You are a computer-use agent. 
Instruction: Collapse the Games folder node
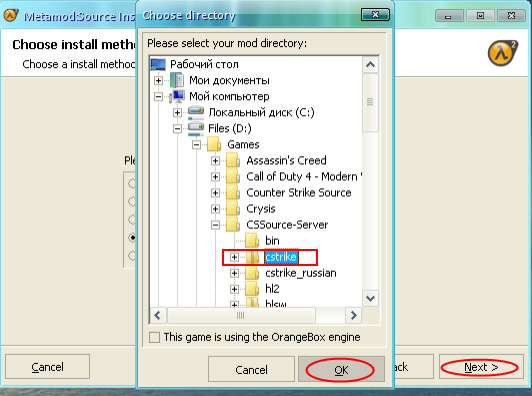pyautogui.click(x=196, y=145)
